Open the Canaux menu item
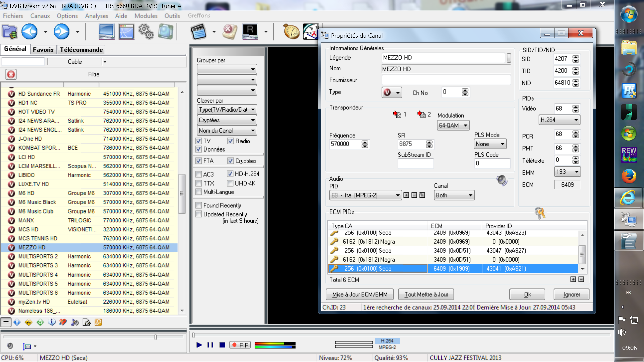The image size is (644, 362). [x=40, y=16]
